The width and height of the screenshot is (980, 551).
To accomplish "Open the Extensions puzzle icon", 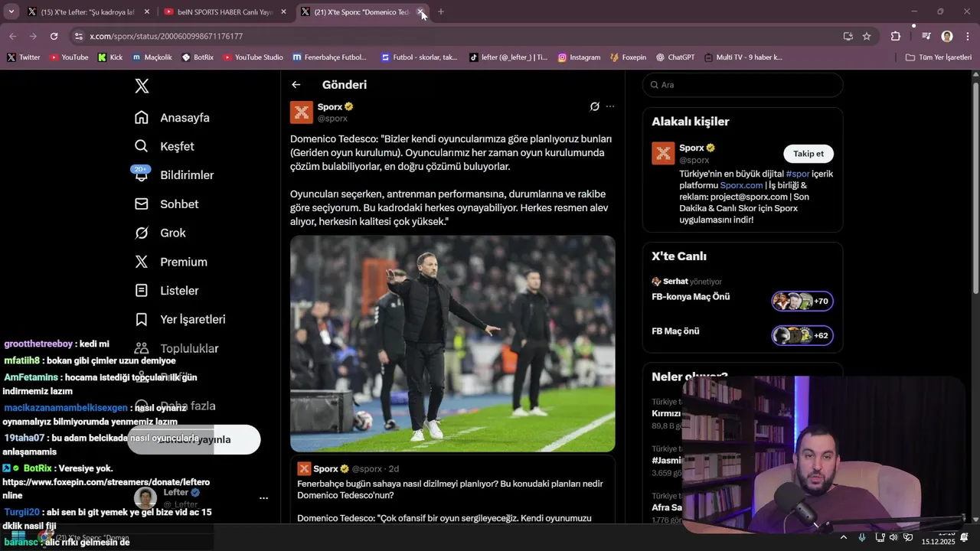I will click(x=896, y=36).
